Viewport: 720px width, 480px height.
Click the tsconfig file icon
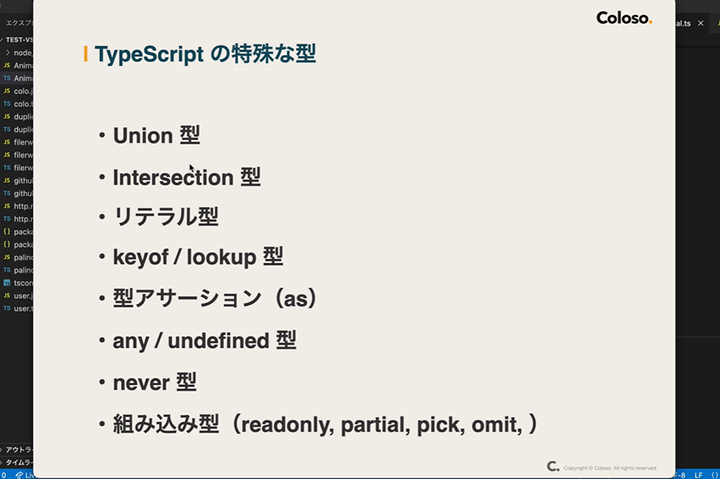[7, 282]
